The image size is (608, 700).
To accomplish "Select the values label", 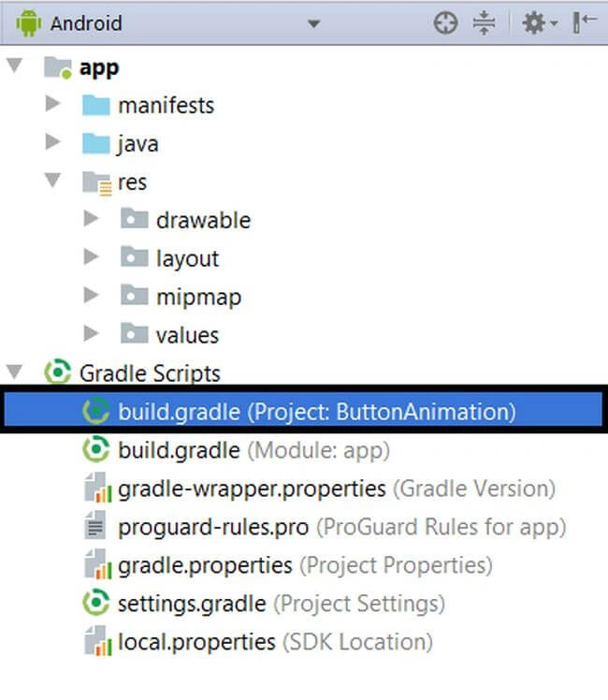I will 187,336.
